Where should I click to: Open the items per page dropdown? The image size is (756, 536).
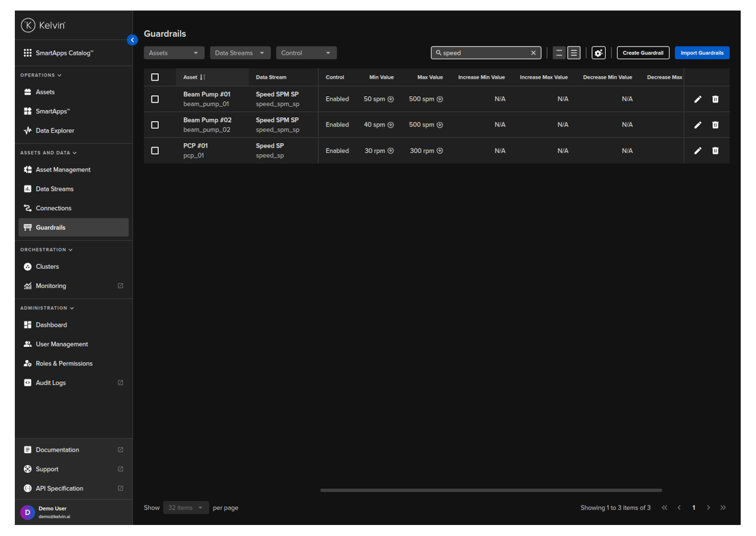tap(186, 508)
